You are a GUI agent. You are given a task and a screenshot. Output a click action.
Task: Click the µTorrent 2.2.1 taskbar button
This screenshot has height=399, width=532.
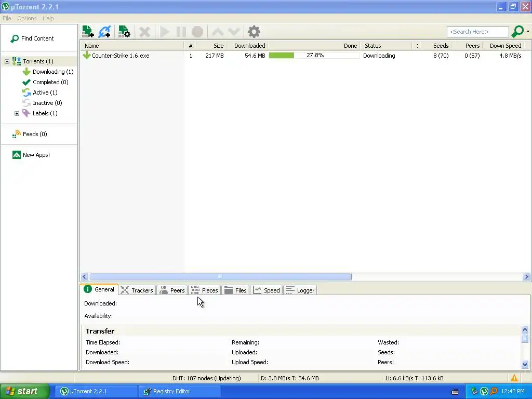tap(96, 391)
